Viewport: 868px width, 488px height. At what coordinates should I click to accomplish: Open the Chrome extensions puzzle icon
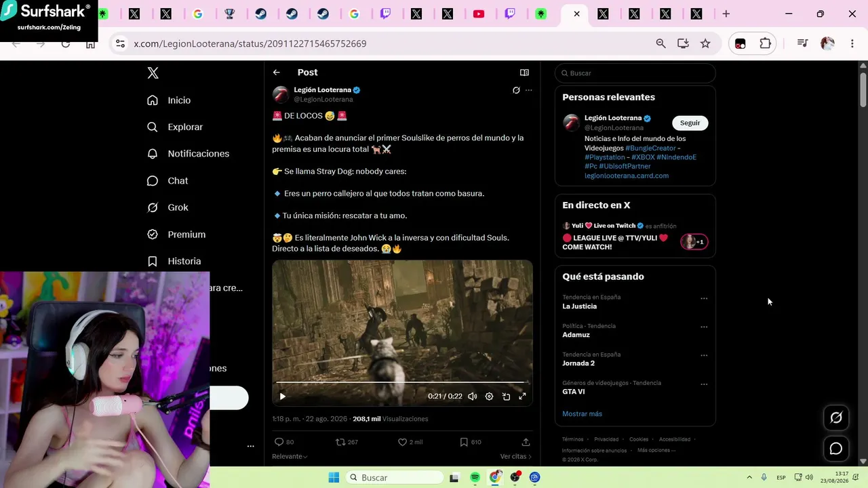[x=766, y=43]
